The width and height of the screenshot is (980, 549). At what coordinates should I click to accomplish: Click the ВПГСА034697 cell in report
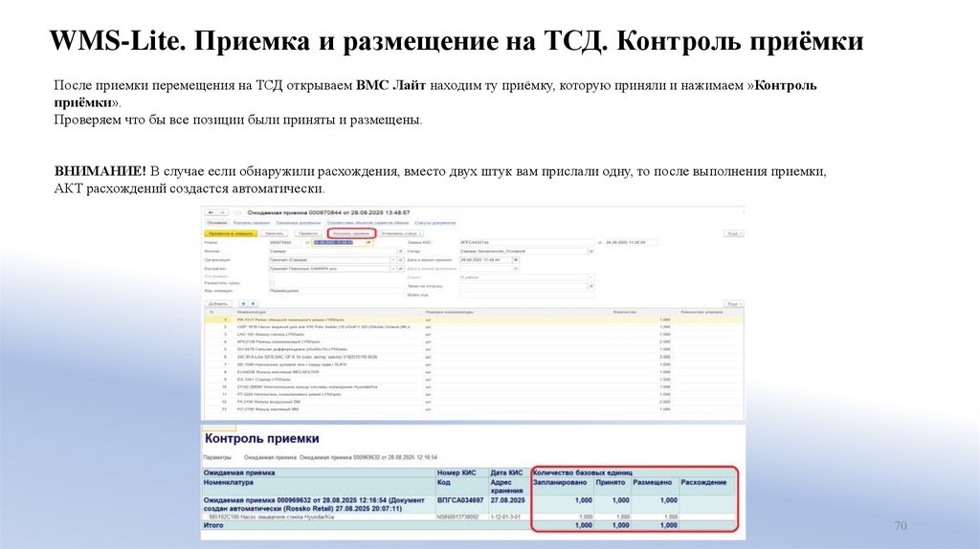tap(460, 500)
